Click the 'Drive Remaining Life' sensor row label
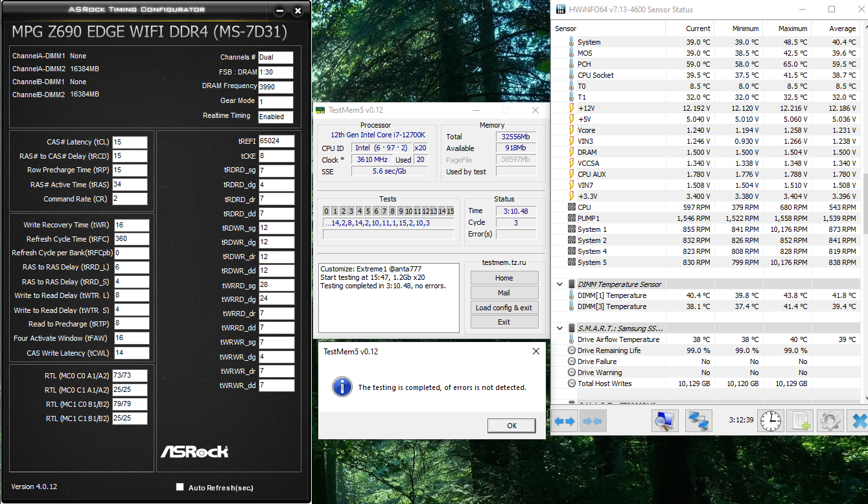Image resolution: width=868 pixels, height=504 pixels. coord(609,350)
